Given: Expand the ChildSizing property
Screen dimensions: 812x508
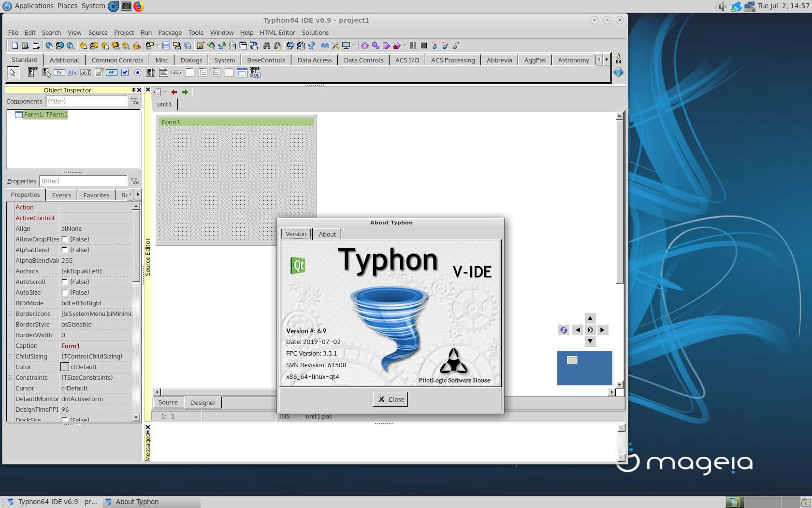Looking at the screenshot, I should click(10, 356).
